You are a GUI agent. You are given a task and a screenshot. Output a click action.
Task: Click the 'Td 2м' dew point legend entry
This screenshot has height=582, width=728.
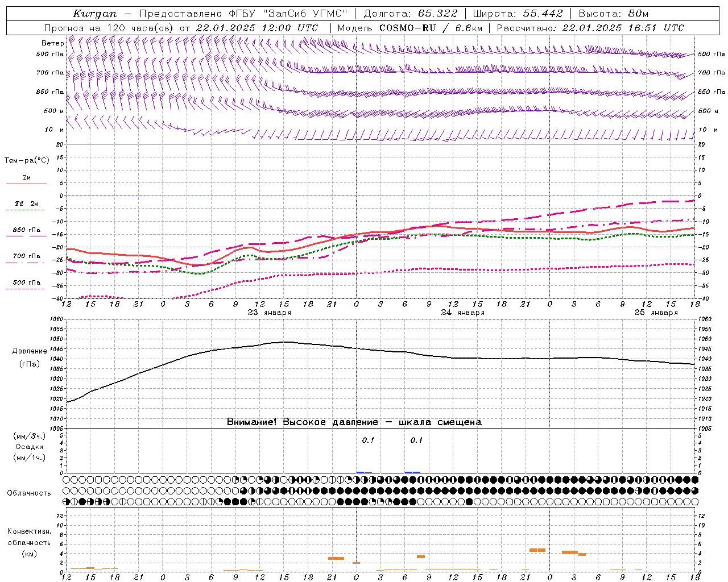[x=27, y=203]
